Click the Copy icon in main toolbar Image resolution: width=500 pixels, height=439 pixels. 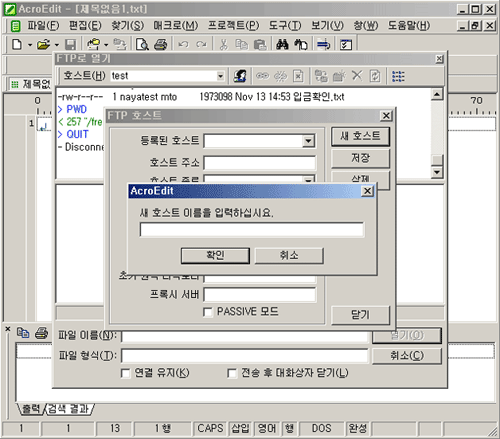coord(242,44)
